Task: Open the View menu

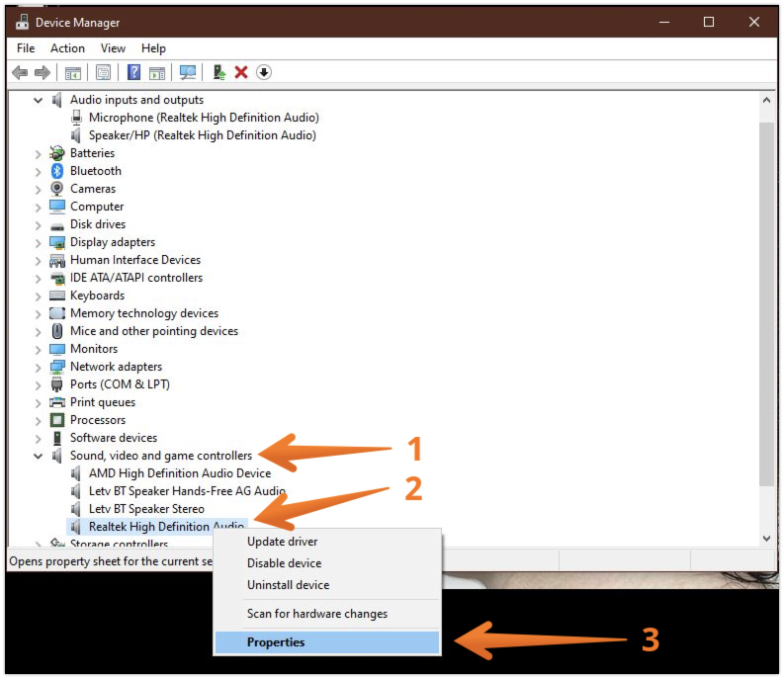Action: point(113,48)
